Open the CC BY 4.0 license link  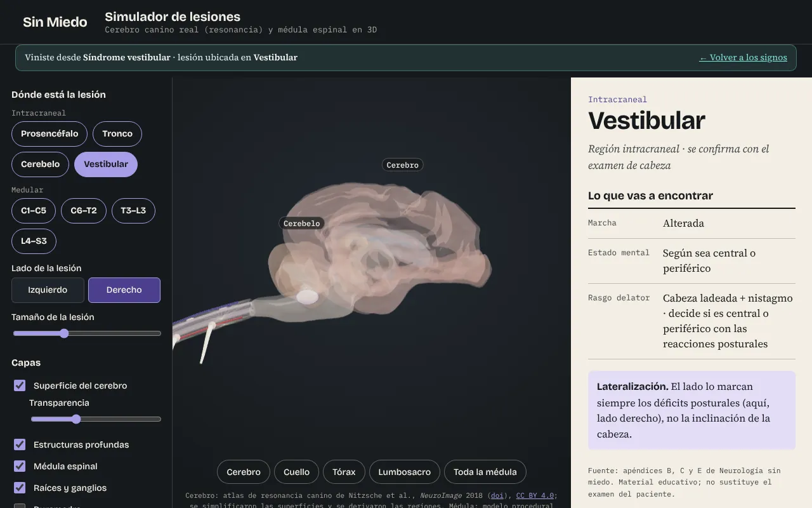coord(535,496)
